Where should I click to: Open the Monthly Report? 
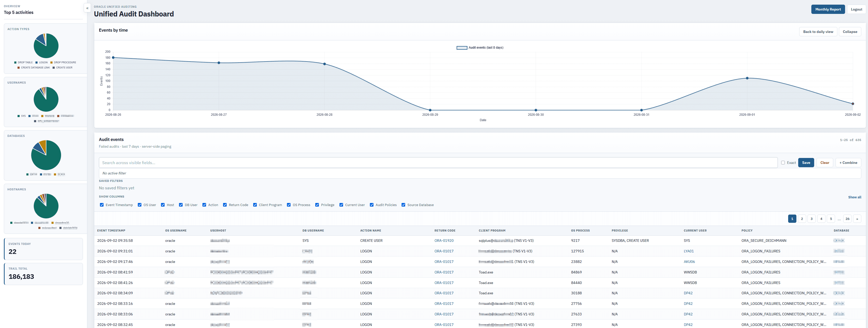[x=828, y=10]
